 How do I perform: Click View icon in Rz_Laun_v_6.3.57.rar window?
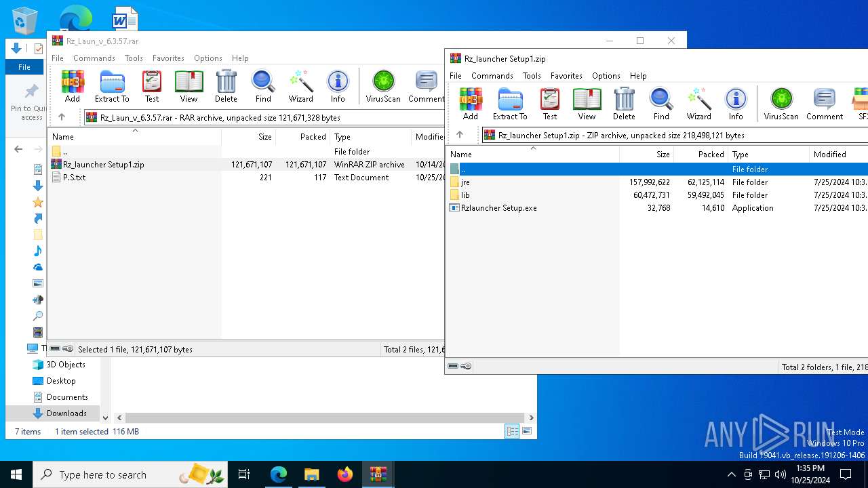click(x=189, y=86)
